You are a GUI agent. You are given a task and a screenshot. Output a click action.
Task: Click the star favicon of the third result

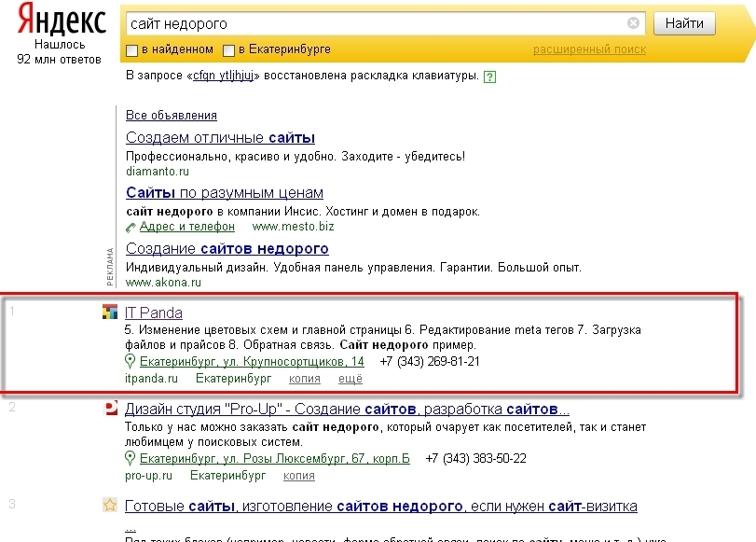(110, 506)
